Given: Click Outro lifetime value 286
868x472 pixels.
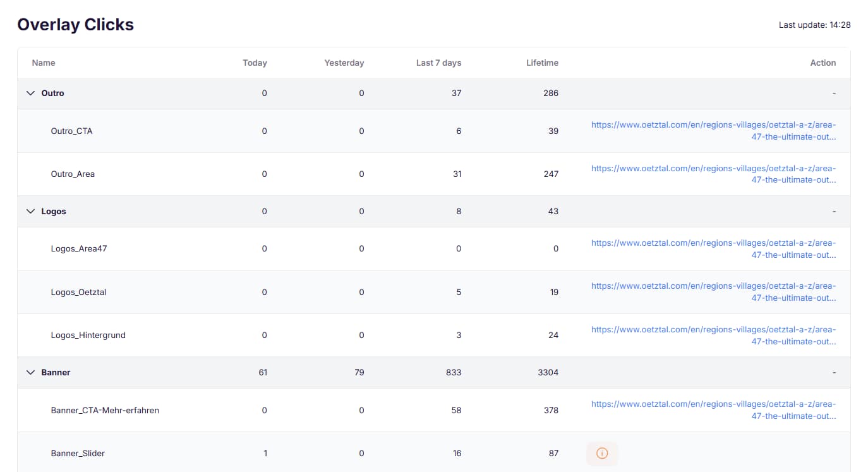Looking at the screenshot, I should click(551, 93).
